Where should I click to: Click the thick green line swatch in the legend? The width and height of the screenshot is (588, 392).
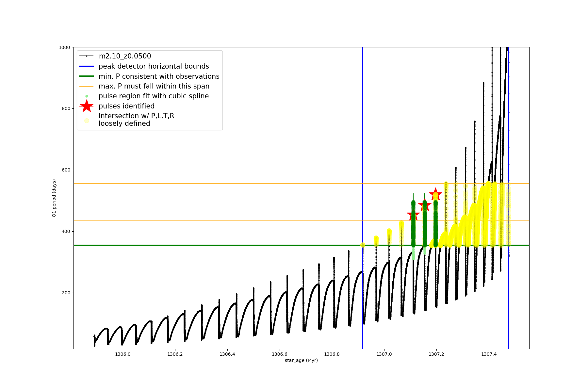click(87, 76)
